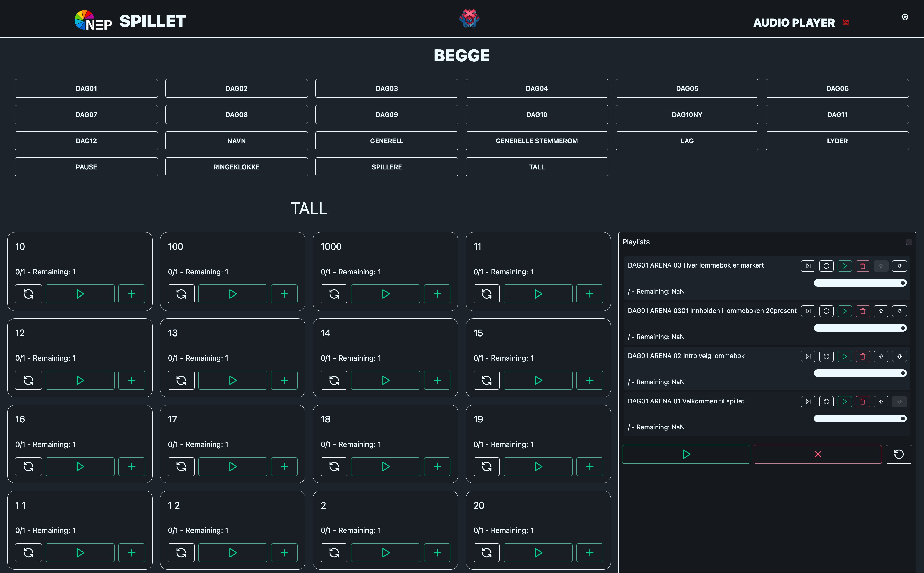Screen dimensions: 924x573
Task: Delete Intro velg lommebok from playlist
Action: click(863, 356)
